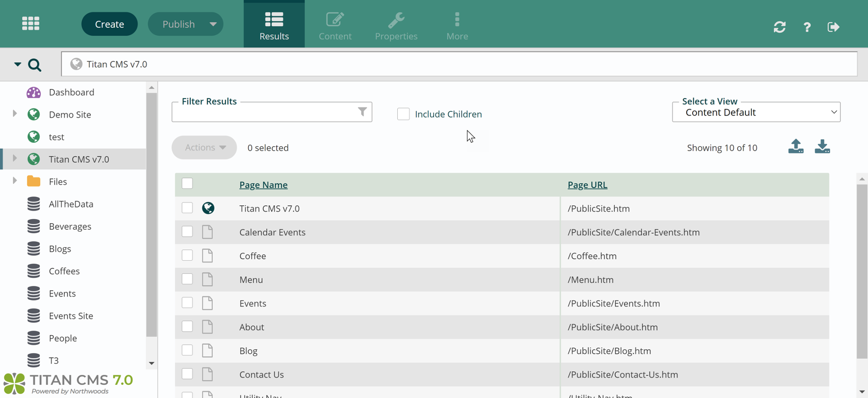This screenshot has height=398, width=868.
Task: Click the Files folder icon
Action: click(x=34, y=181)
